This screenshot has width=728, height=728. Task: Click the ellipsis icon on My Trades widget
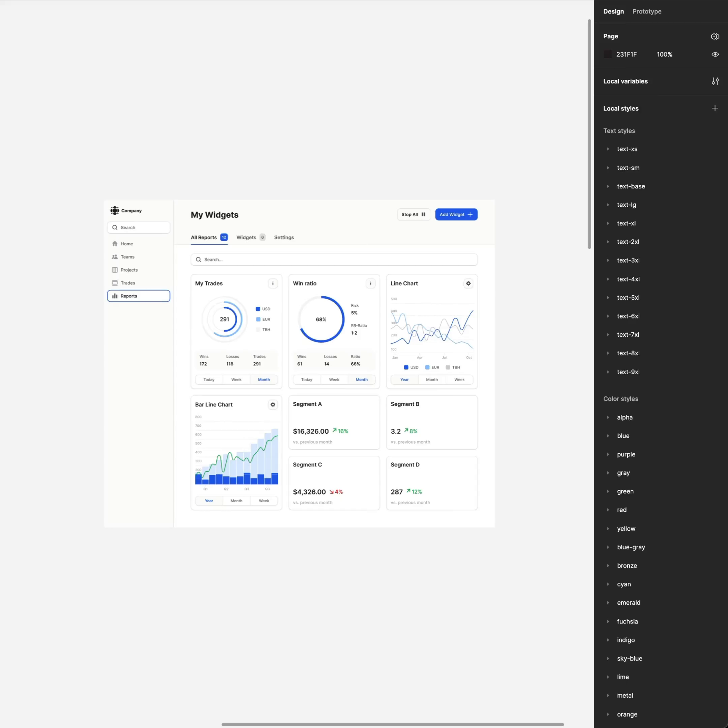[x=273, y=284]
